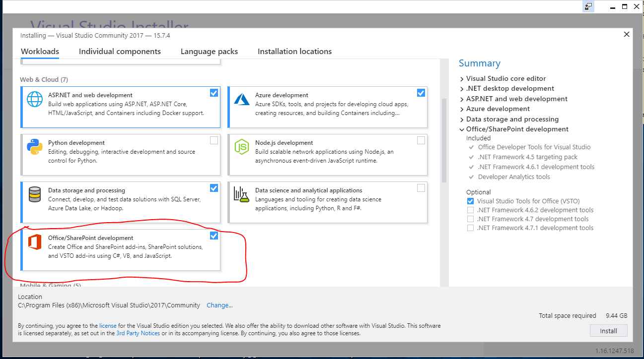Open the Installation locations tab
644x359 pixels.
pos(294,52)
